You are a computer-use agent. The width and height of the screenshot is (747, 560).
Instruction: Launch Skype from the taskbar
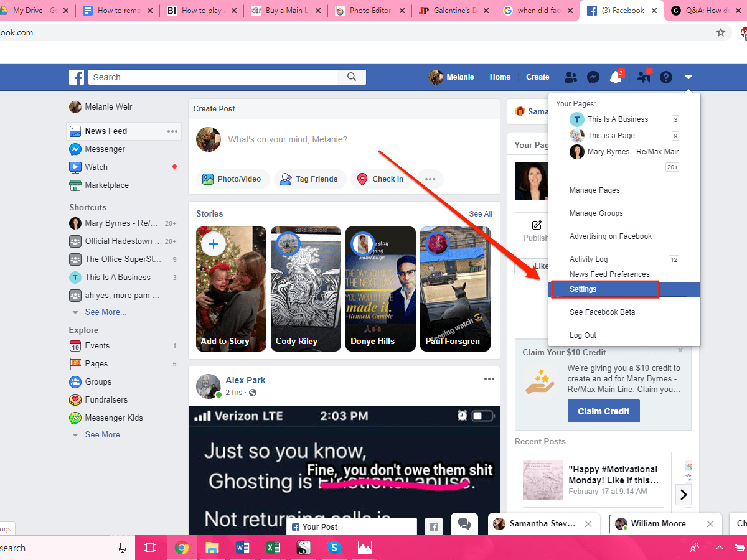click(x=334, y=548)
